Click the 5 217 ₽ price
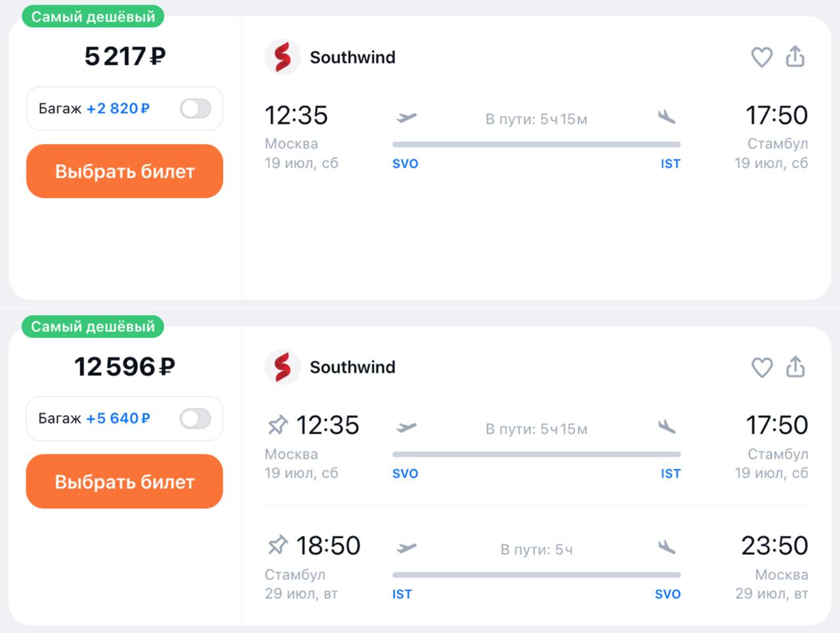840x633 pixels. click(x=125, y=56)
